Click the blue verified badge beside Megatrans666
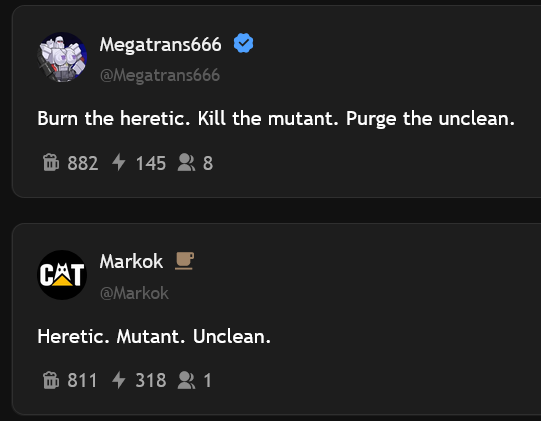This screenshot has height=421, width=541. (244, 43)
